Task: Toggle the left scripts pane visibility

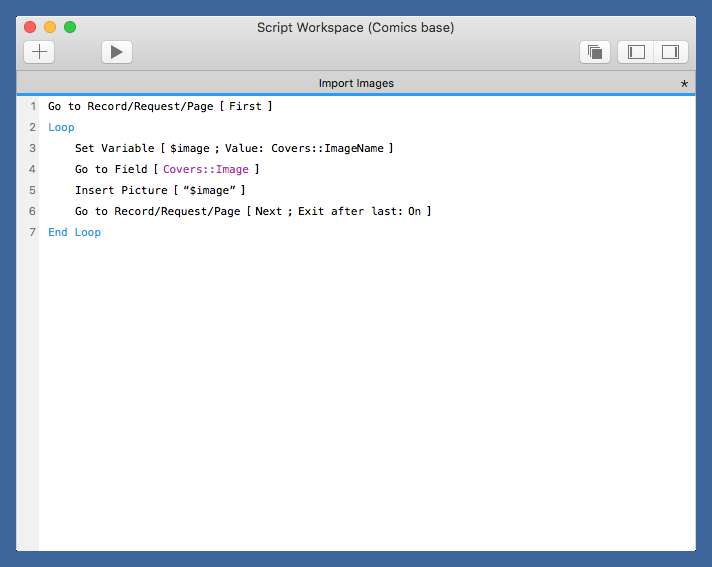Action: [x=636, y=52]
